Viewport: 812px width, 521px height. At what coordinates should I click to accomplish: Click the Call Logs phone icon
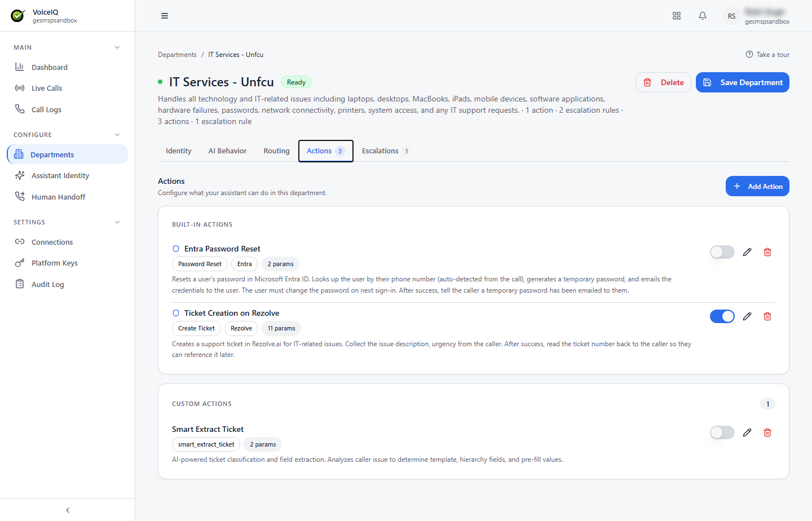[x=20, y=109]
